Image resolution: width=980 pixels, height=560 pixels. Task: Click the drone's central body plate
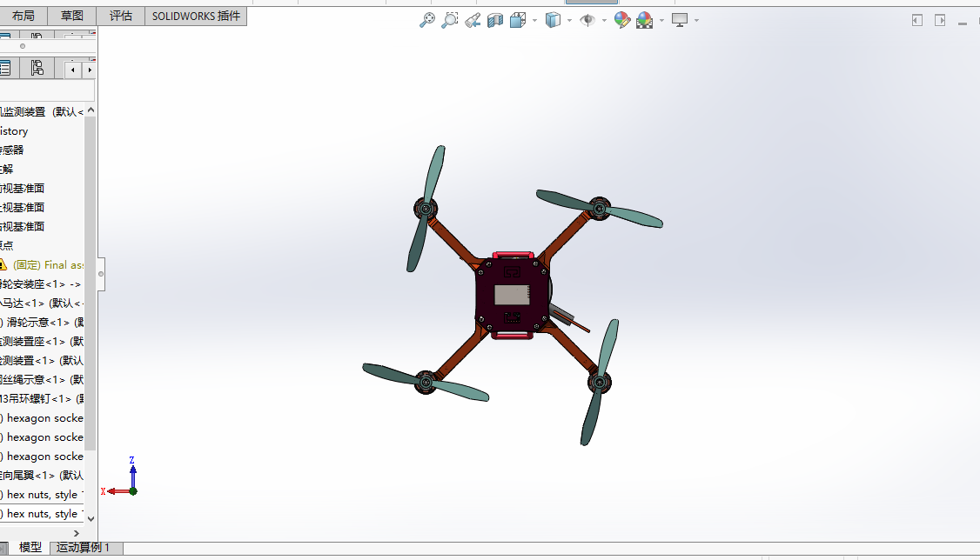512,296
